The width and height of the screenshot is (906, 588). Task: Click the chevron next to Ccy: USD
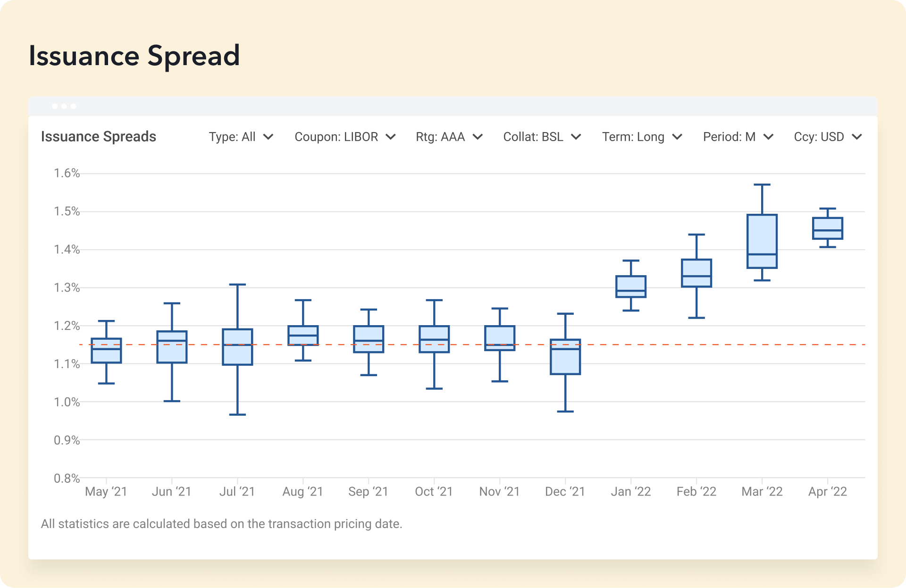point(857,137)
